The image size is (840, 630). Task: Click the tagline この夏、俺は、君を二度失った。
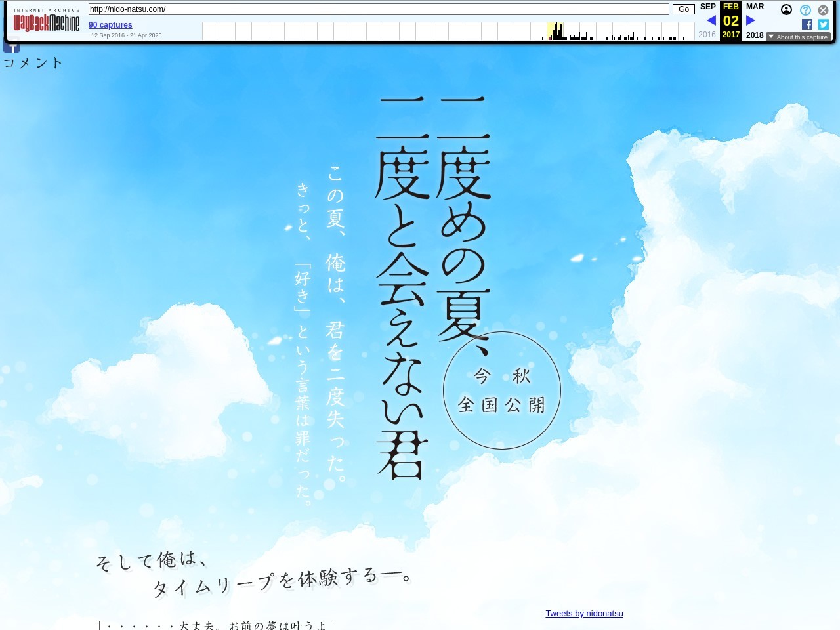click(x=335, y=323)
